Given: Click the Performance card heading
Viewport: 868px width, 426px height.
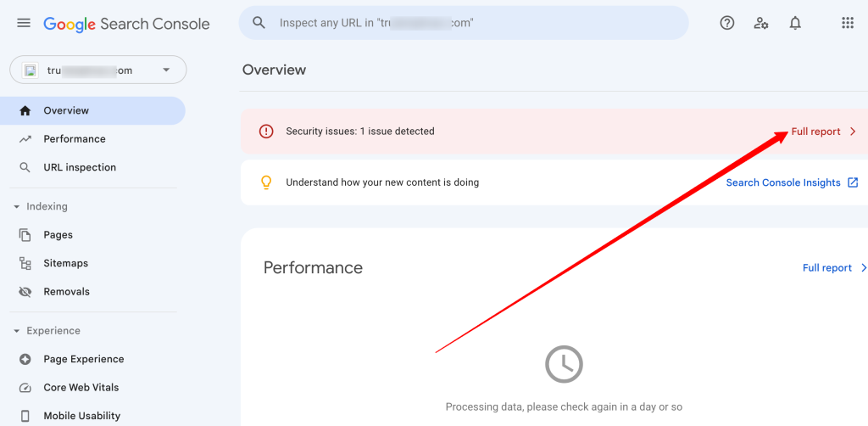Looking at the screenshot, I should 313,267.
